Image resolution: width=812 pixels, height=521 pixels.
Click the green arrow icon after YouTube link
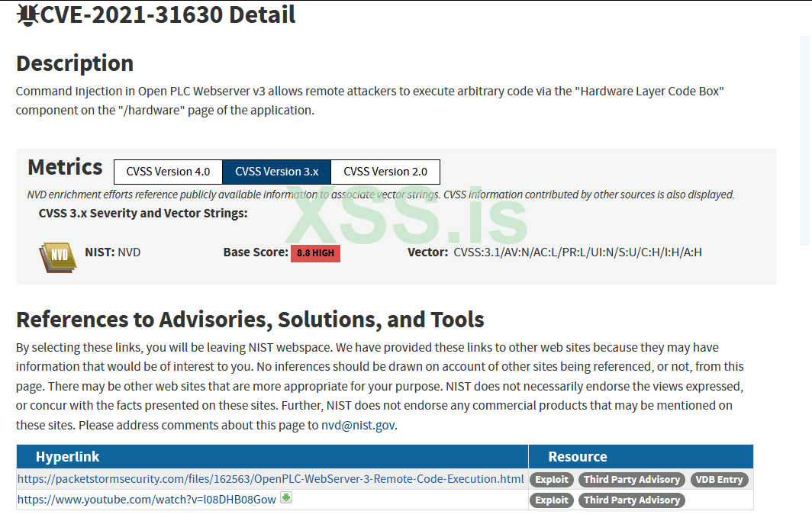286,497
